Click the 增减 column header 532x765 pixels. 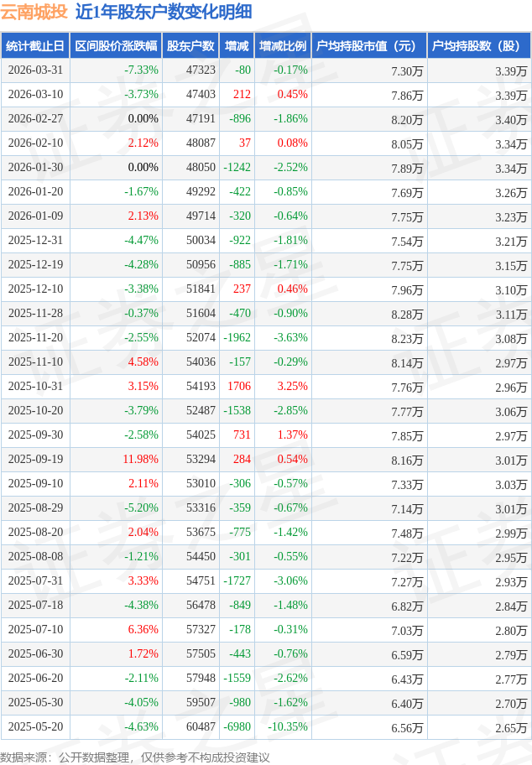[237, 46]
